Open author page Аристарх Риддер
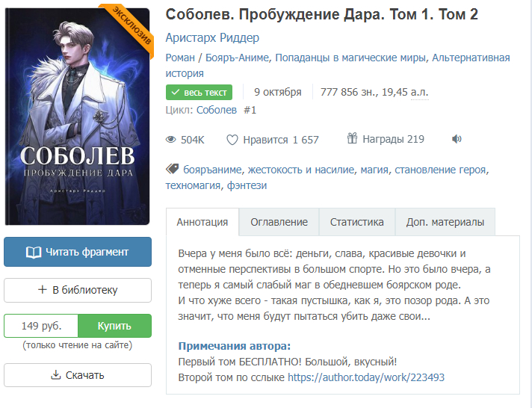Viewport: 532px width, 408px height. point(212,38)
